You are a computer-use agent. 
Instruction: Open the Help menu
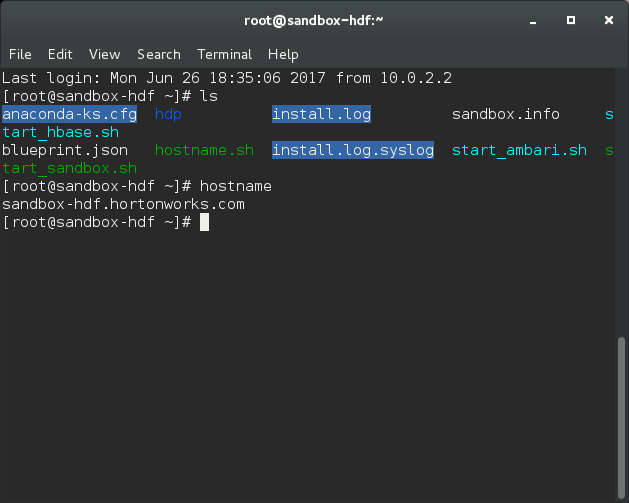tap(283, 54)
